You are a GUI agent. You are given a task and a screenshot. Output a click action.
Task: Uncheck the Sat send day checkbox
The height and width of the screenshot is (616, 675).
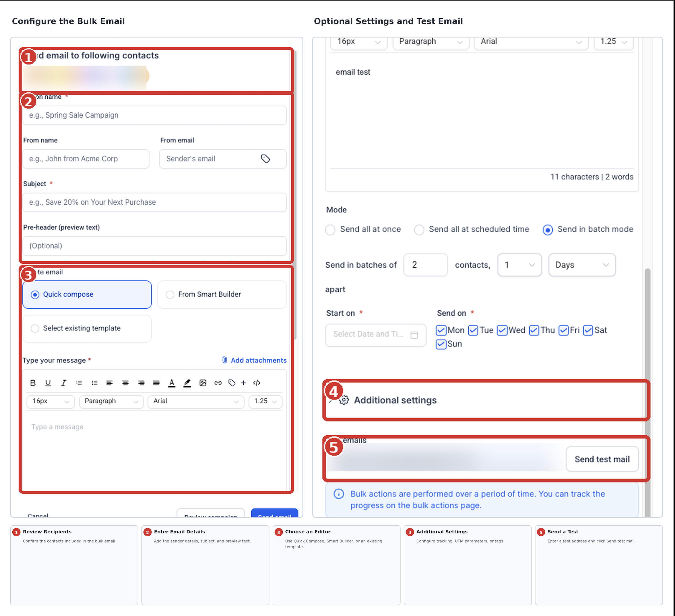(x=588, y=330)
